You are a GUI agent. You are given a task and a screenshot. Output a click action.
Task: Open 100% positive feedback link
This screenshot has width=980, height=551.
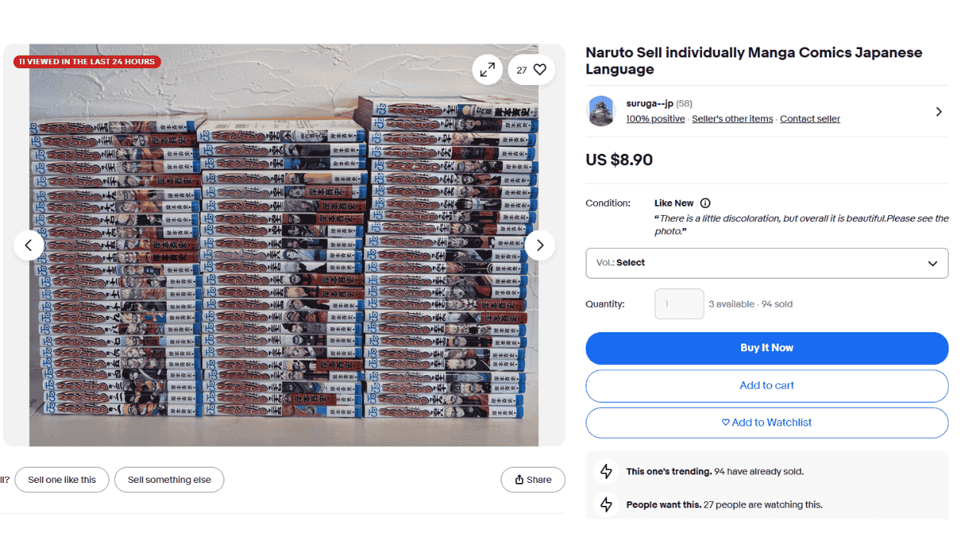(x=655, y=119)
